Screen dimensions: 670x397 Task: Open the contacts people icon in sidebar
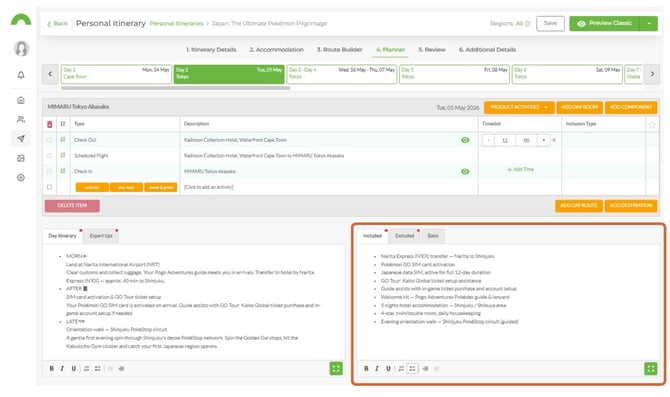(21, 119)
